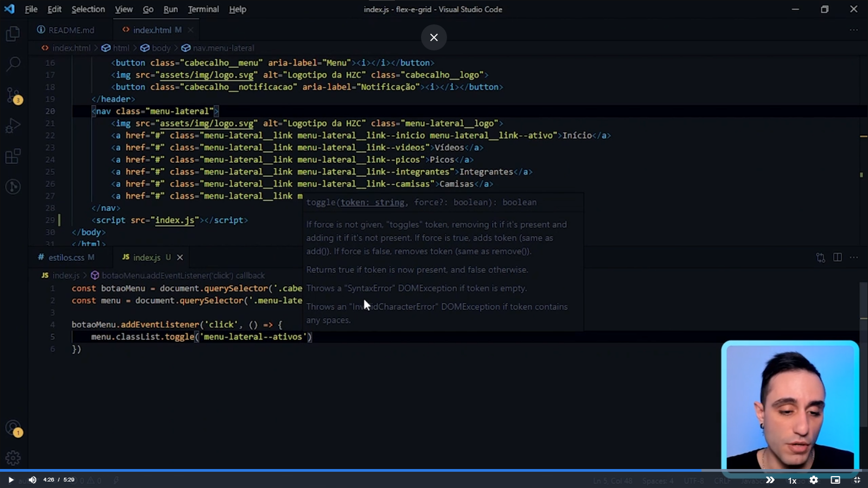The width and height of the screenshot is (868, 488).
Task: Click 'menu-lateral--ativos' string on line 5
Action: (x=254, y=337)
